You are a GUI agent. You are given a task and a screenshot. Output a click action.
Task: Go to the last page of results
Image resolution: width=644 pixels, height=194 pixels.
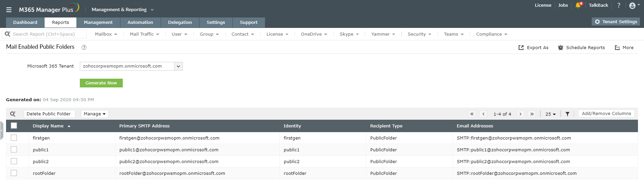(532, 114)
